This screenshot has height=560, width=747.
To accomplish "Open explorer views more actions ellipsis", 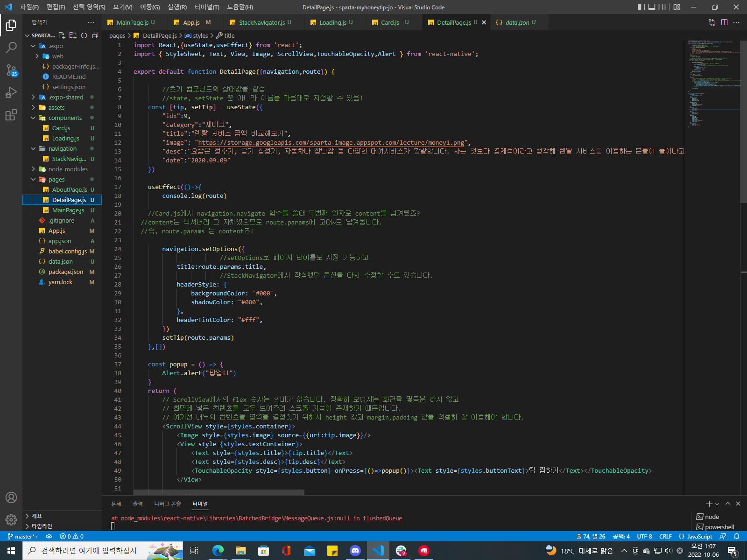I will coord(91,22).
